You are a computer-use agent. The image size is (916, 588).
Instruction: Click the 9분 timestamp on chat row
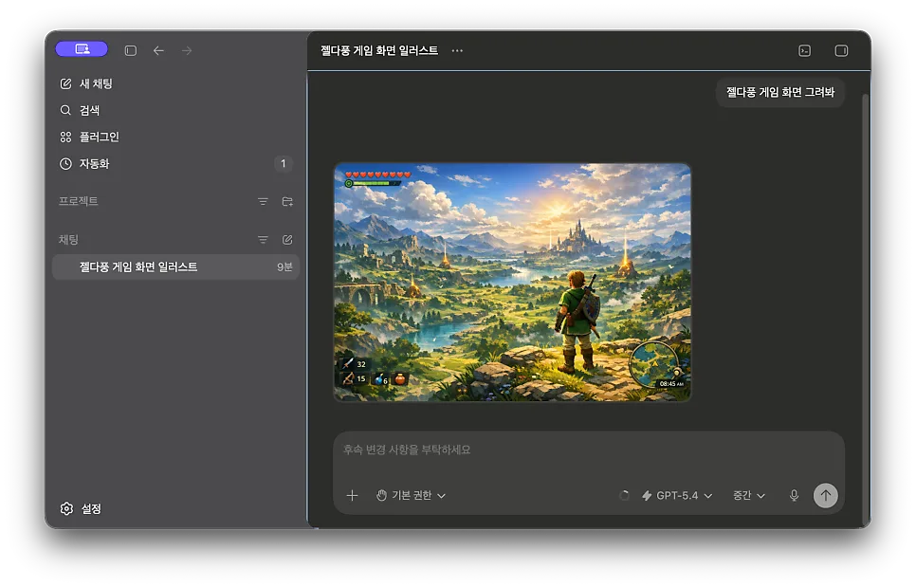click(284, 267)
